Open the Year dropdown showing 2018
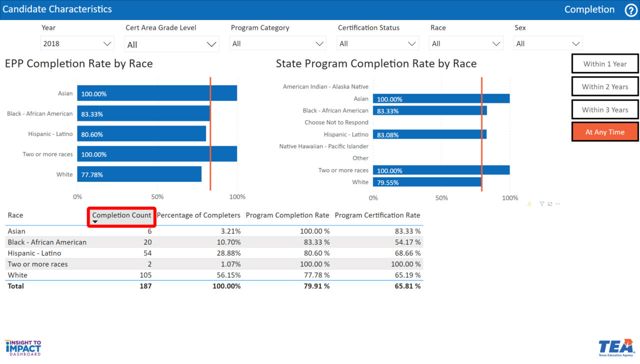 (x=77, y=44)
